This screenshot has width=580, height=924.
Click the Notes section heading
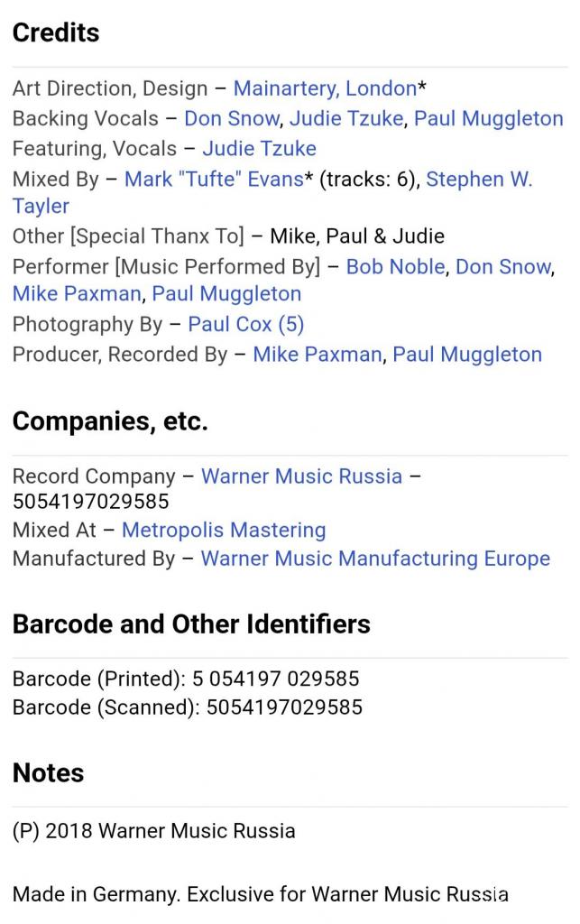tap(49, 772)
